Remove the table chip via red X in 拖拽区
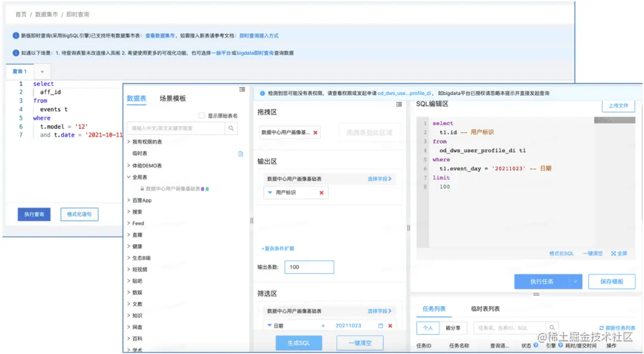The height and width of the screenshot is (354, 644). 315,132
